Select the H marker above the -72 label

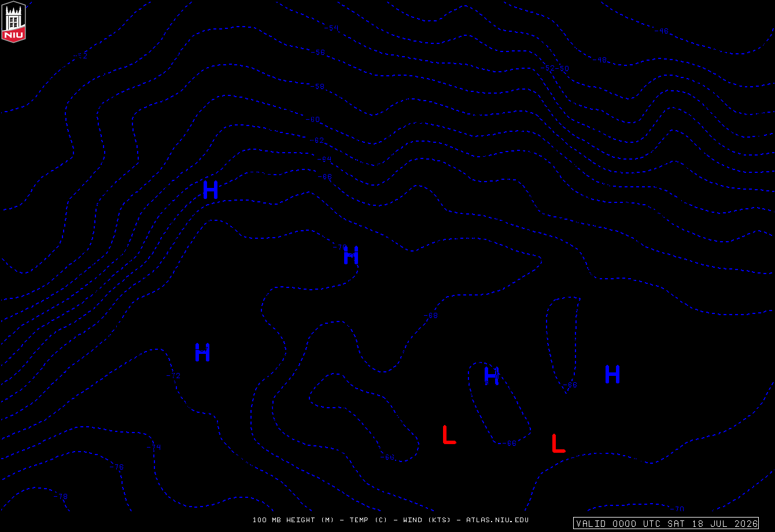202,352
